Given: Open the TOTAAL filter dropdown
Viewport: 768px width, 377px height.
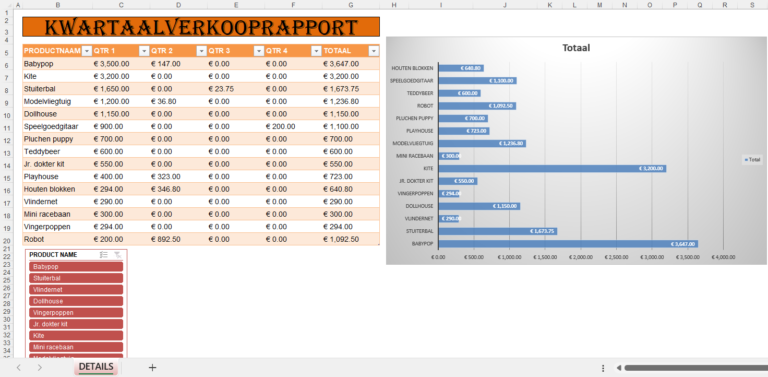Looking at the screenshot, I should click(374, 51).
